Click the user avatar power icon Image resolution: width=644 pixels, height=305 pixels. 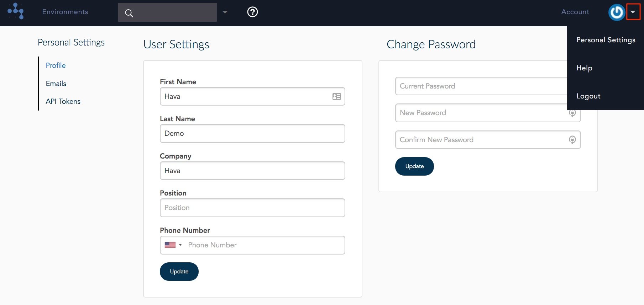point(617,12)
